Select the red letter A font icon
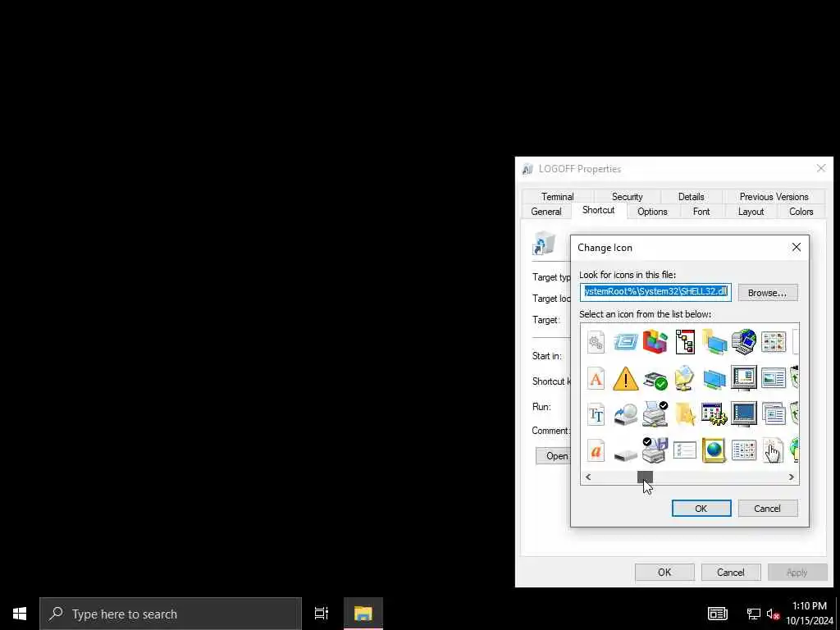Screen dimensions: 840x630 (596, 378)
